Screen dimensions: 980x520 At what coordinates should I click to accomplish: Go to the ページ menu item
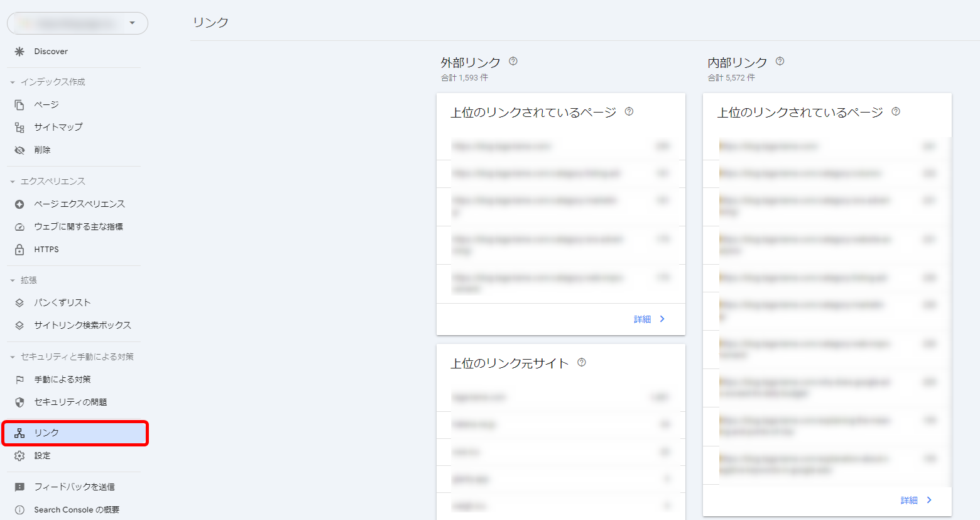(46, 105)
